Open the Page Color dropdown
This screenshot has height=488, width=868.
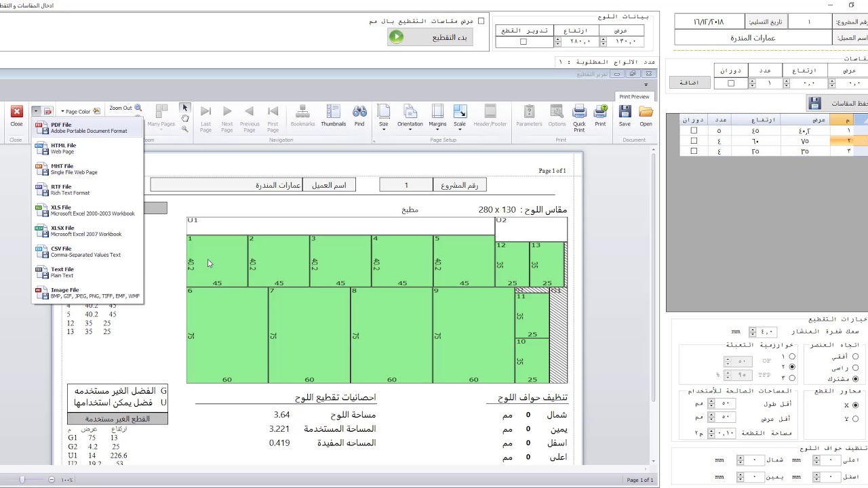[80, 111]
